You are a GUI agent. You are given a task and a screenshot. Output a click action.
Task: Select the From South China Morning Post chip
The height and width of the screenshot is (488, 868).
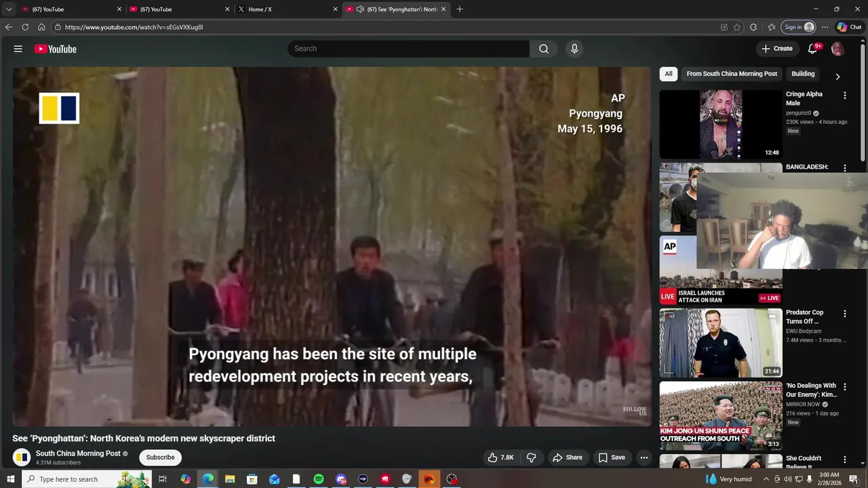coord(732,74)
